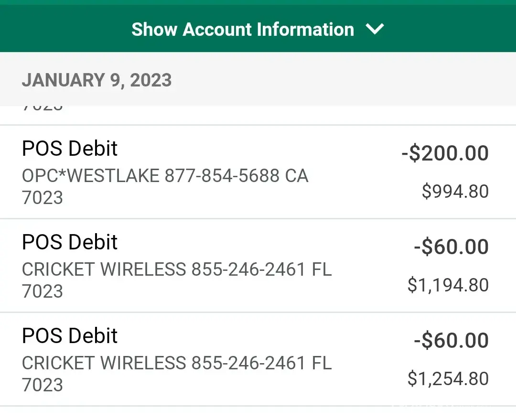Viewport: 516px width, 420px height.
Task: Tap the OPC*WESTLAKE 877-854-5688 CA description
Action: pyautogui.click(x=165, y=176)
